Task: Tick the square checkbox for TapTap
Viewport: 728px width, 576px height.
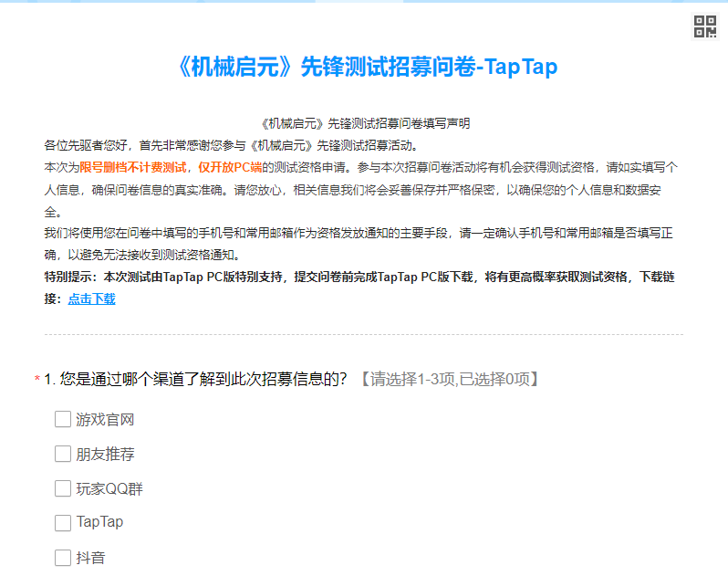Action: pos(63,523)
